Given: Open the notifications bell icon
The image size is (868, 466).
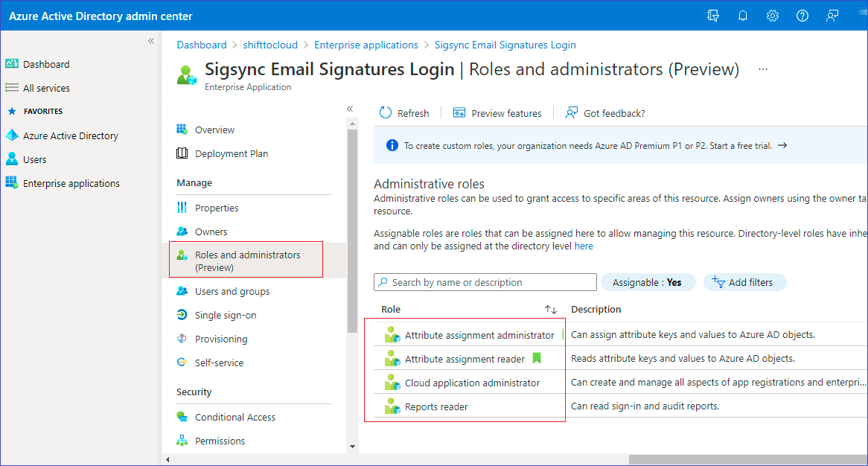Looking at the screenshot, I should tap(743, 16).
